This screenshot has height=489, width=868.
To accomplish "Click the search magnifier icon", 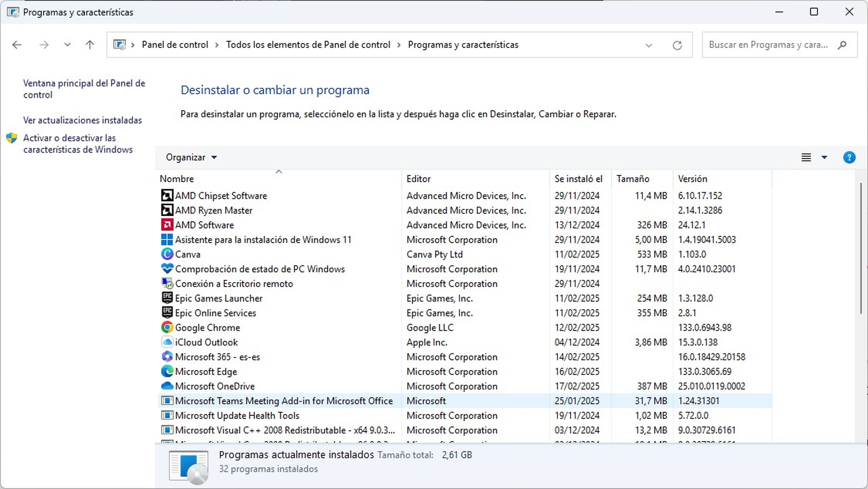I will pyautogui.click(x=842, y=45).
